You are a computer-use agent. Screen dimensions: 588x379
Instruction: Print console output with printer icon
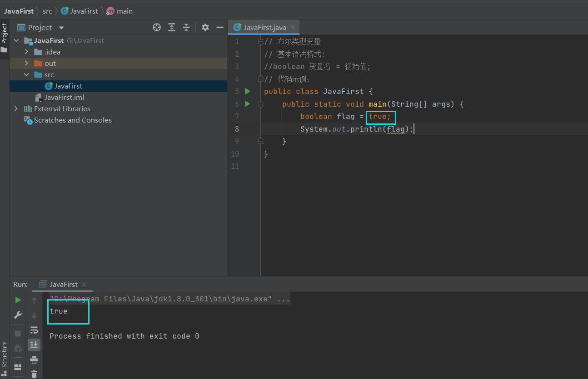click(x=34, y=360)
